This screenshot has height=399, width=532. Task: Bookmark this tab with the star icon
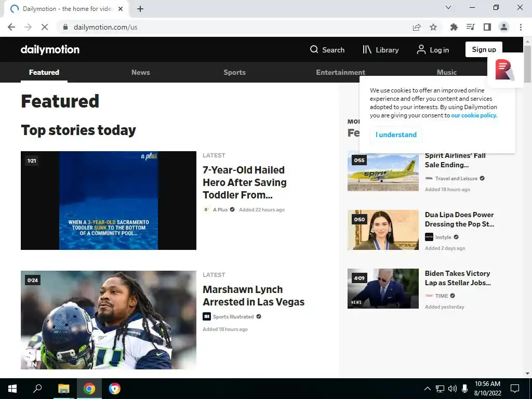tap(433, 27)
